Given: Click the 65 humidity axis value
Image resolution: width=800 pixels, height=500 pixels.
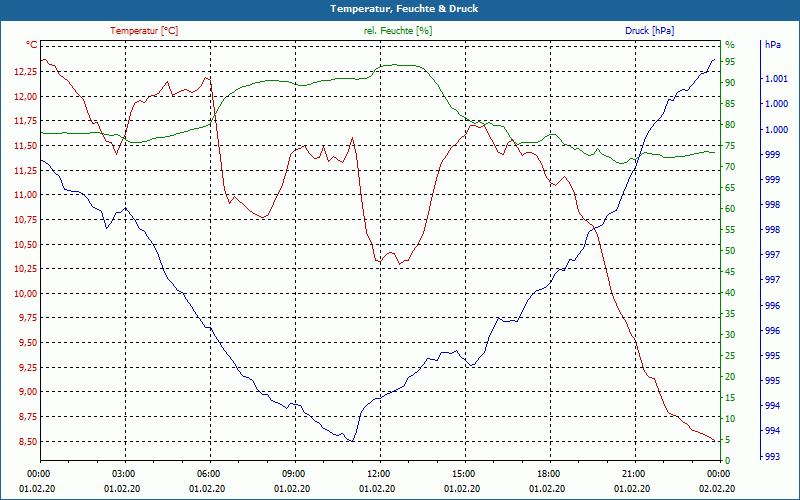Looking at the screenshot, I should coord(730,188).
